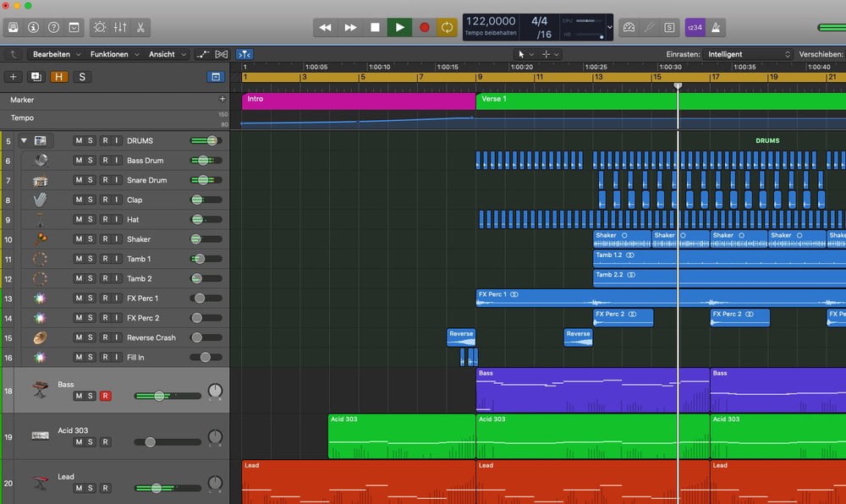Open the Editors scissors button

140,27
